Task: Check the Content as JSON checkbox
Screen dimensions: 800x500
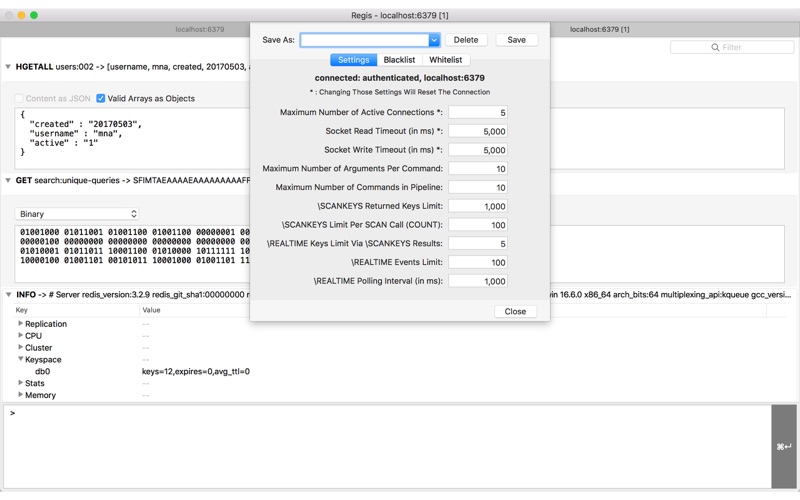Action: click(19, 98)
